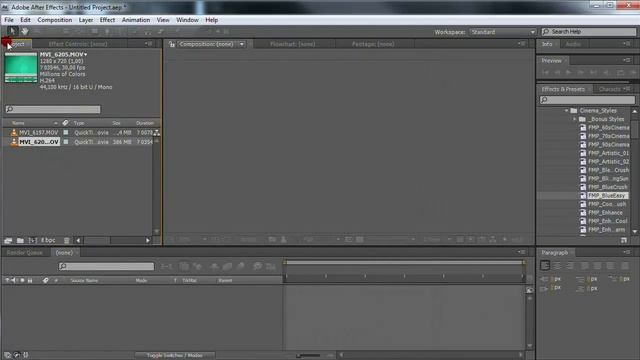The image size is (640, 360).
Task: Click the Effects & Presets search field
Action: [x=587, y=100]
